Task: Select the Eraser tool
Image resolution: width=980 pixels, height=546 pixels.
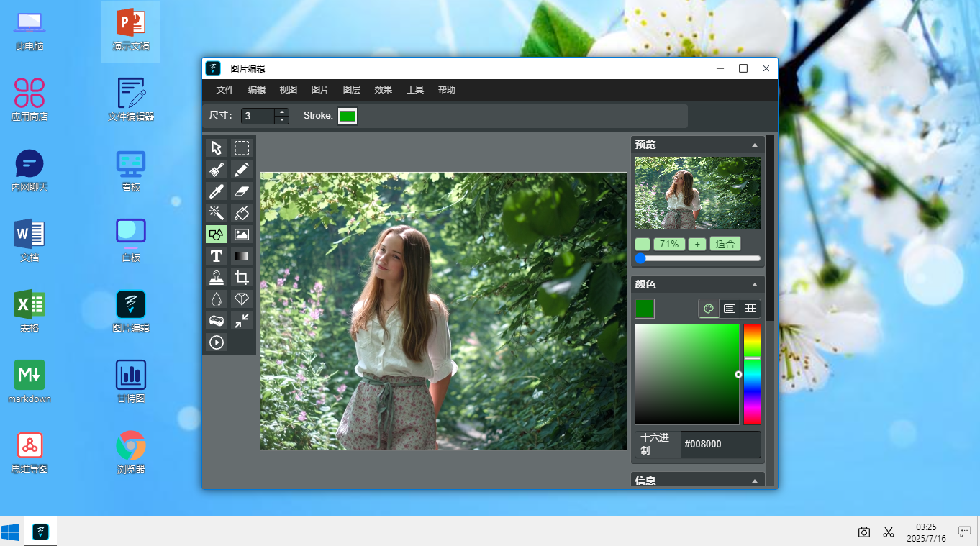Action: click(x=242, y=191)
